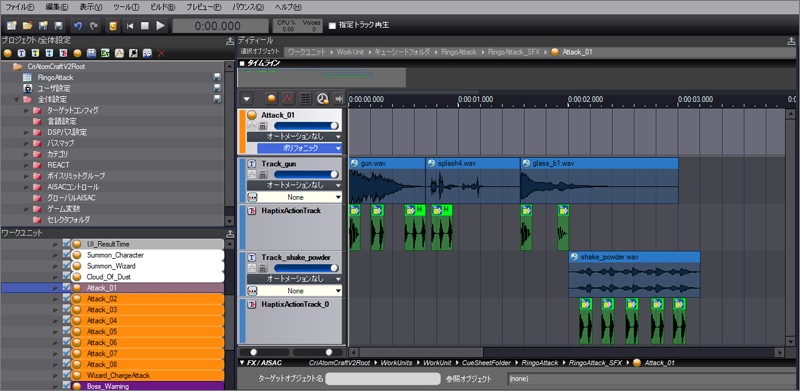Viewport: 800px width, 391px height.
Task: Toggle checkbox for UI_ResultTime
Action: point(66,244)
